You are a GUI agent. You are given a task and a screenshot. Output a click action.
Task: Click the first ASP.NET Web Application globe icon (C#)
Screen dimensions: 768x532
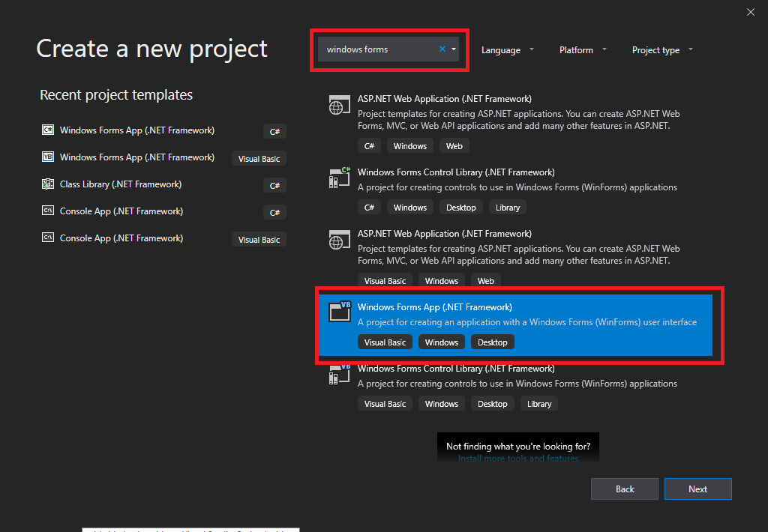[x=339, y=105]
